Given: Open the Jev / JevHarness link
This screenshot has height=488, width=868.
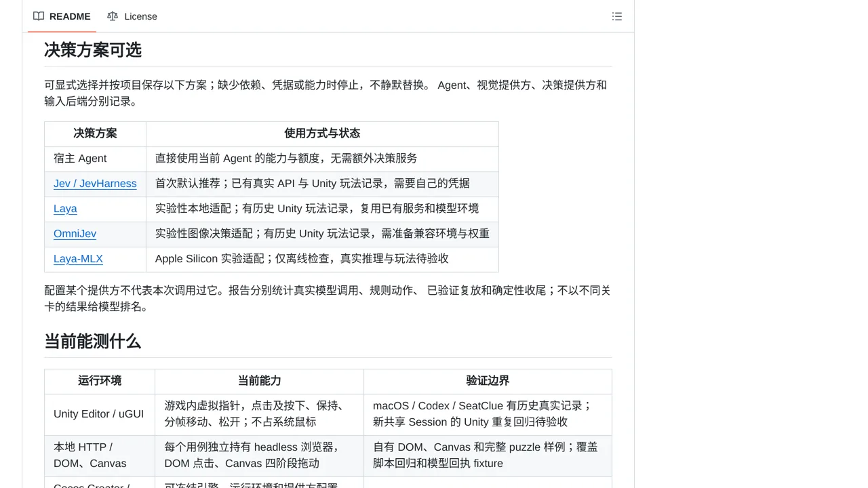Looking at the screenshot, I should click(x=95, y=184).
